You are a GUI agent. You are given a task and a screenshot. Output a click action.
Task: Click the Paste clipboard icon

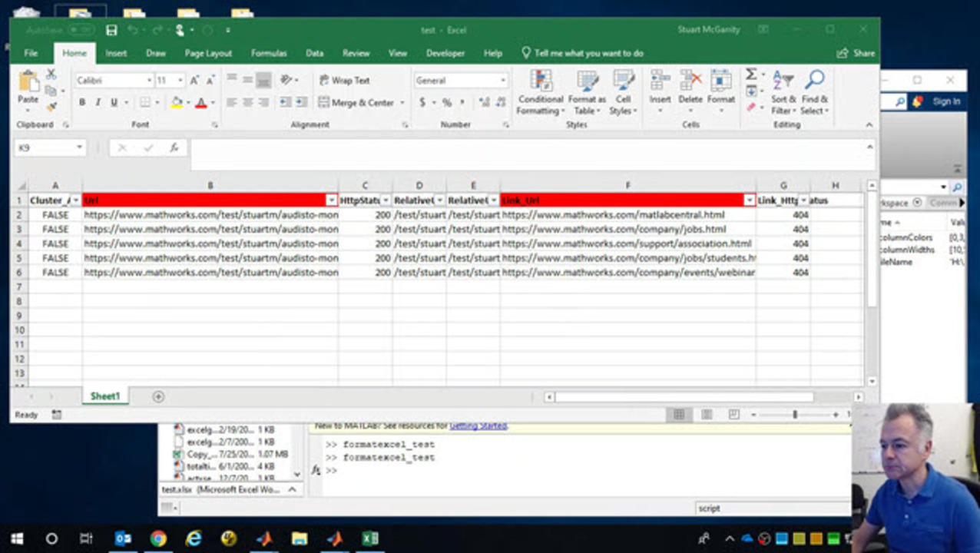point(28,81)
